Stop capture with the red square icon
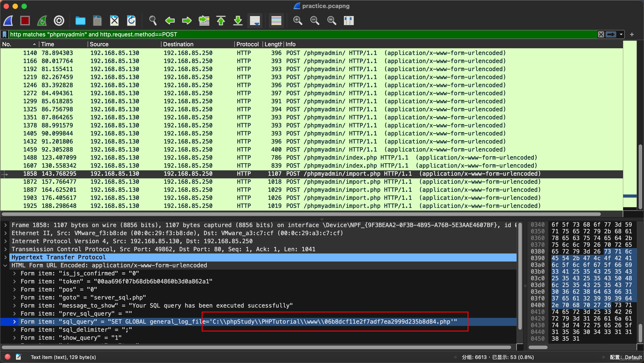This screenshot has width=644, height=363. click(x=25, y=21)
